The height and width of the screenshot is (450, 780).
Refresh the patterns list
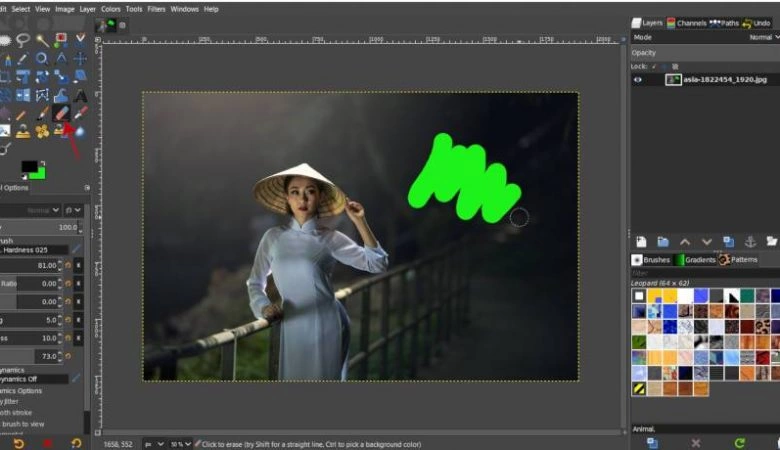tap(739, 441)
